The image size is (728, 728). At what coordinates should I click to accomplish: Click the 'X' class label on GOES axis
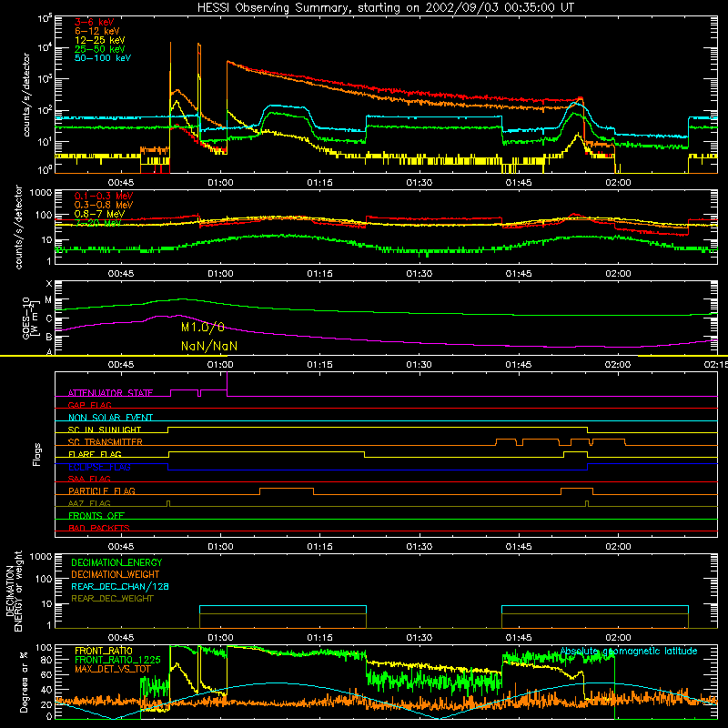[x=49, y=284]
